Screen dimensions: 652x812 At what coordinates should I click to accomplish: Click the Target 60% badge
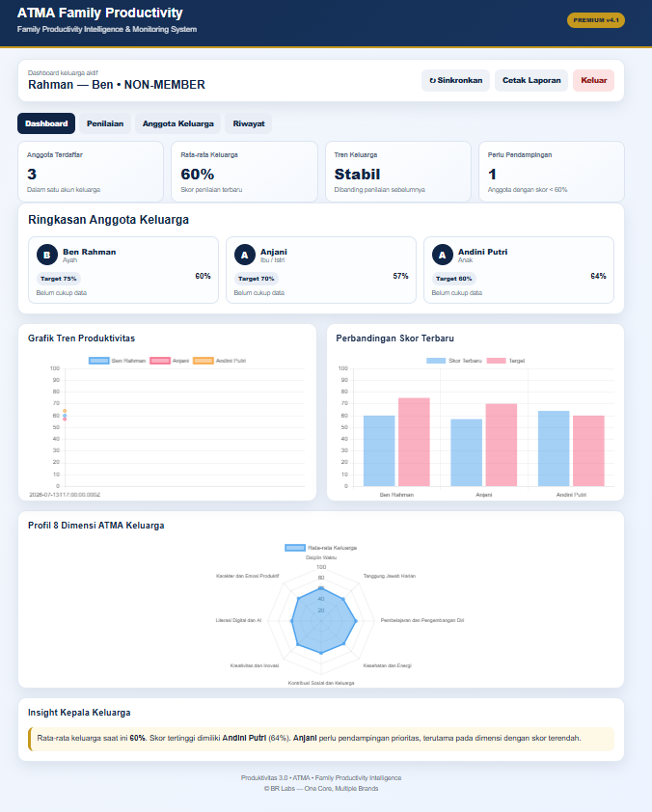tap(454, 279)
